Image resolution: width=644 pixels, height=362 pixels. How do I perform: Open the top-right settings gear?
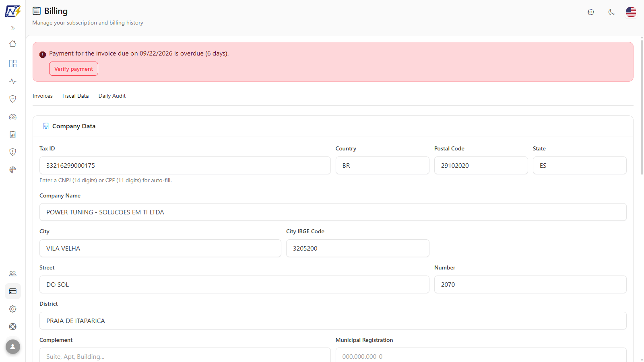pos(591,12)
